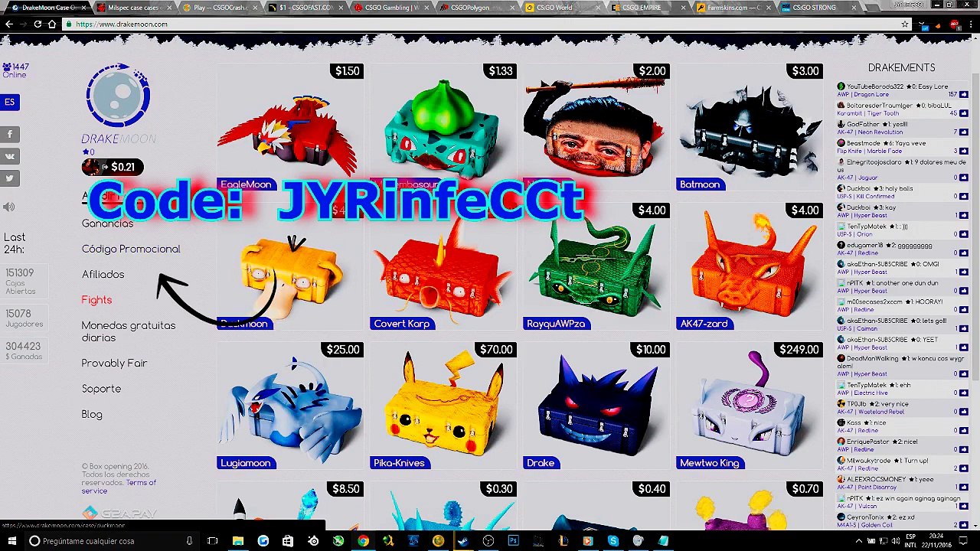Click the browser home button

tap(52, 24)
